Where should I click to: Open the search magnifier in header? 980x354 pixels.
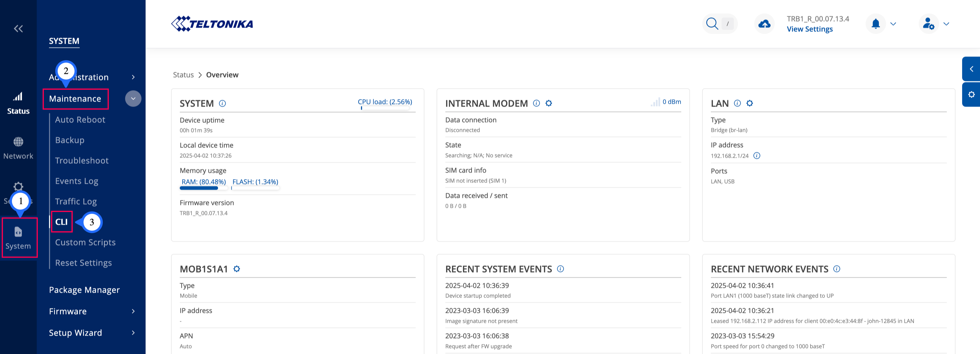pos(712,24)
